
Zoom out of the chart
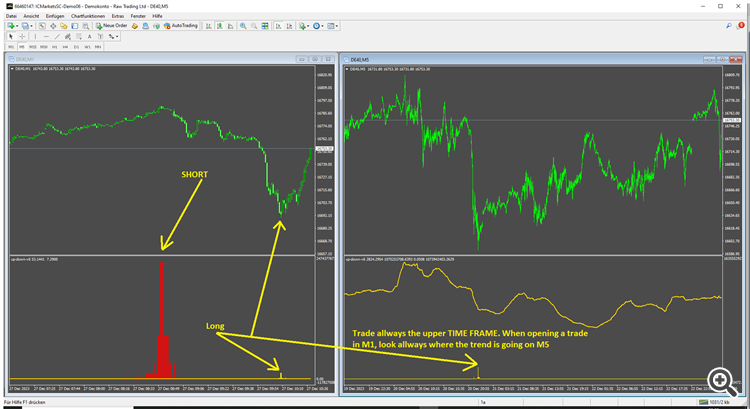pyautogui.click(x=254, y=26)
